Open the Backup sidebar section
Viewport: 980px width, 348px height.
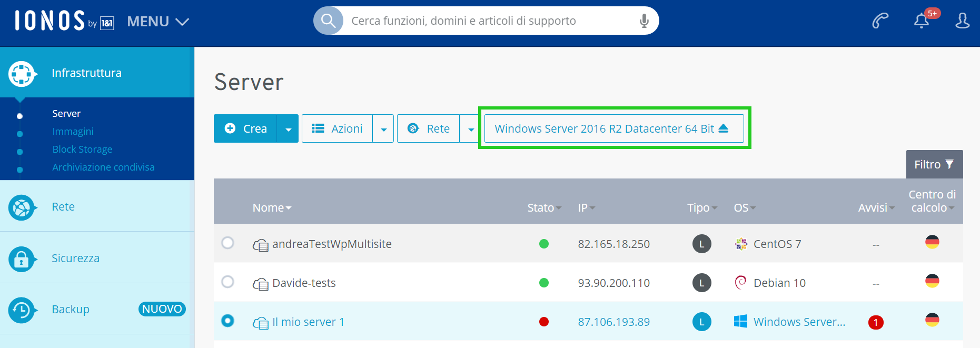coord(97,309)
